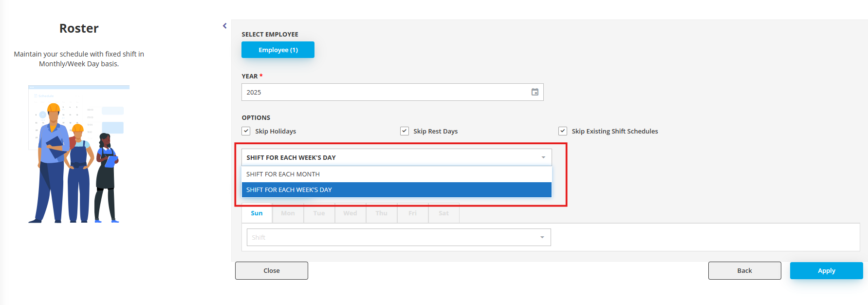The image size is (868, 305).
Task: Toggle Skip Existing Shift Schedules checkbox
Action: [x=563, y=131]
